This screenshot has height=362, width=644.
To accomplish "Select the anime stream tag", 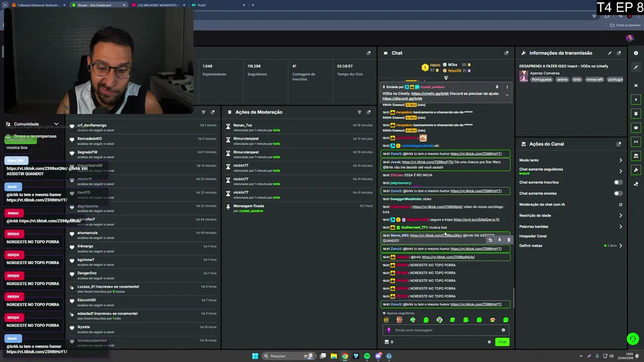I will click(x=562, y=79).
